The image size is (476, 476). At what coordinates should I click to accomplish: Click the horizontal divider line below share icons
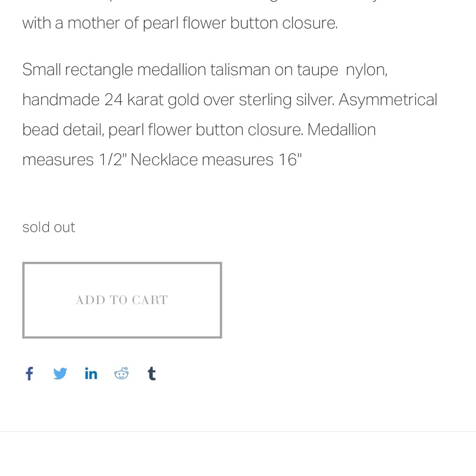click(238, 431)
